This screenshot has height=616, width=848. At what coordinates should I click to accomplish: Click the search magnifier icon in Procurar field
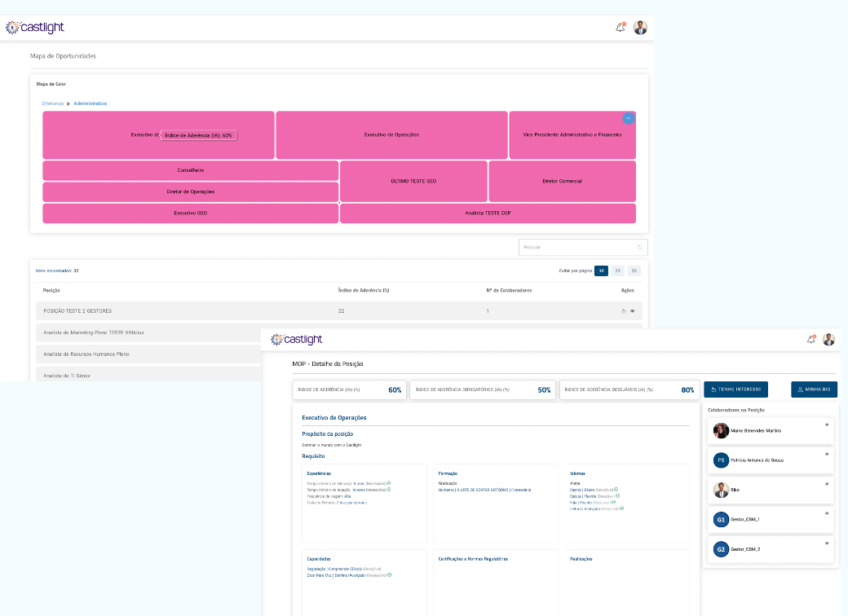pos(640,247)
